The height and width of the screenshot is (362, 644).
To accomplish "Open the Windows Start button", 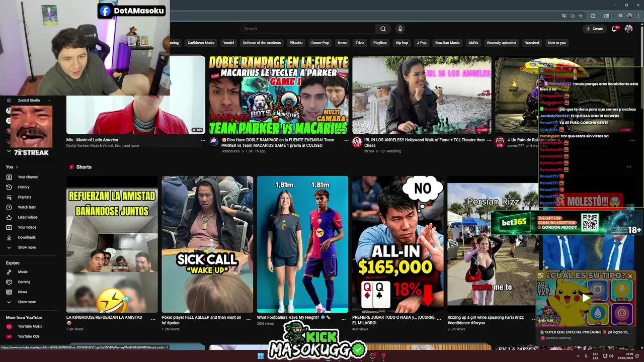I will (x=261, y=356).
